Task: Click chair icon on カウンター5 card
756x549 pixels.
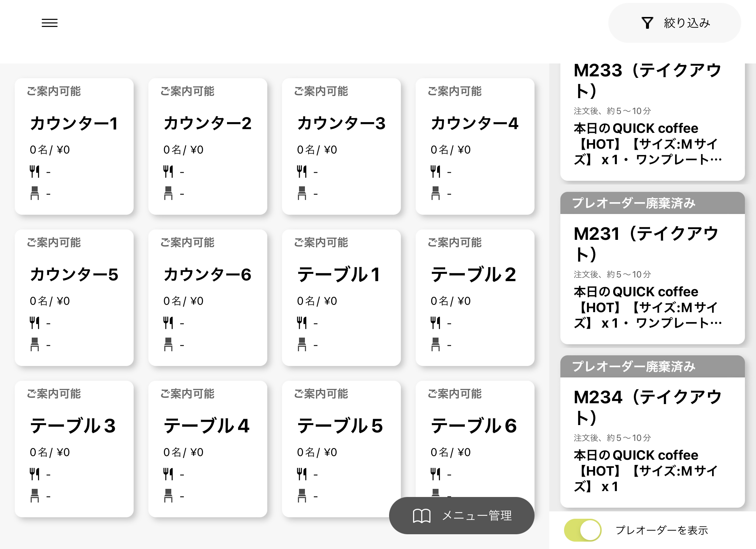Action: (35, 344)
